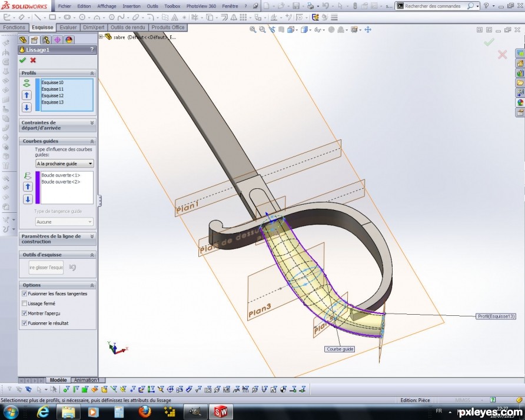This screenshot has height=420, width=525.
Task: Select the Rectangle sketch tool
Action: click(52, 18)
